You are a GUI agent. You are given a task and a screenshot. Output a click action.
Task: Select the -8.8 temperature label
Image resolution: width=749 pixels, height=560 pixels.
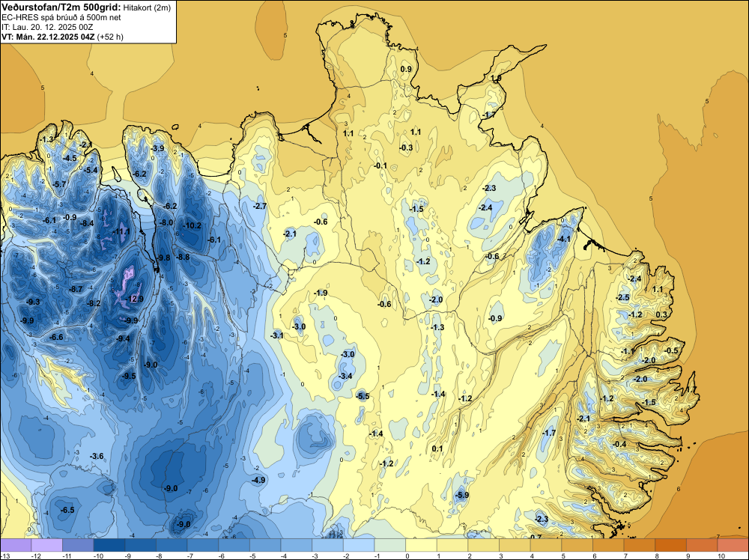(183, 257)
